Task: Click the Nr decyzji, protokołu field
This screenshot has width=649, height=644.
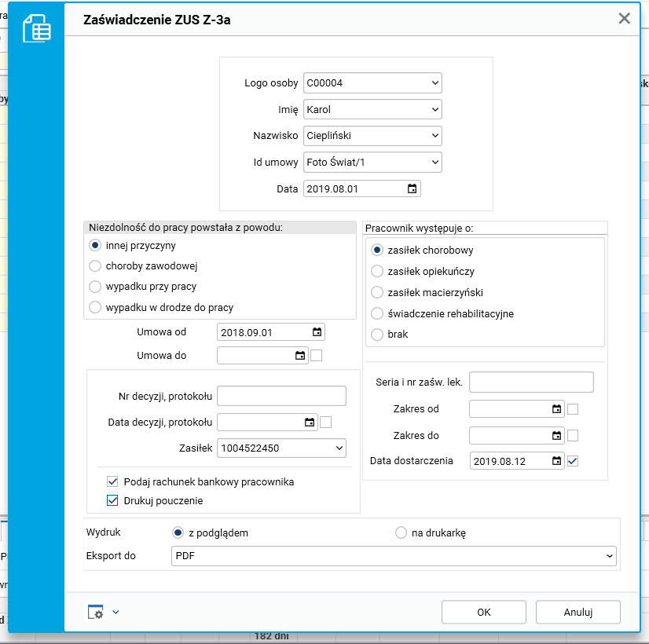Action: click(x=281, y=397)
